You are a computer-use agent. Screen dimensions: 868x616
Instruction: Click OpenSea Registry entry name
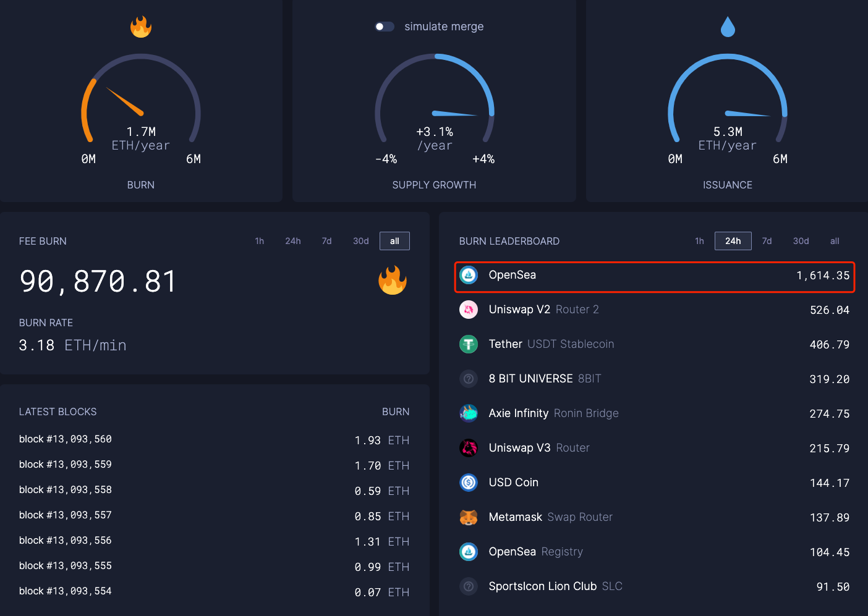click(x=536, y=552)
